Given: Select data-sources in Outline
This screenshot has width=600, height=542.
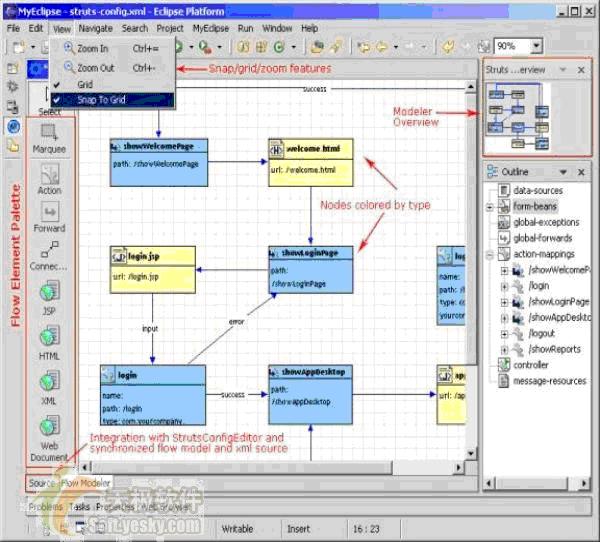Looking at the screenshot, I should coord(538,190).
